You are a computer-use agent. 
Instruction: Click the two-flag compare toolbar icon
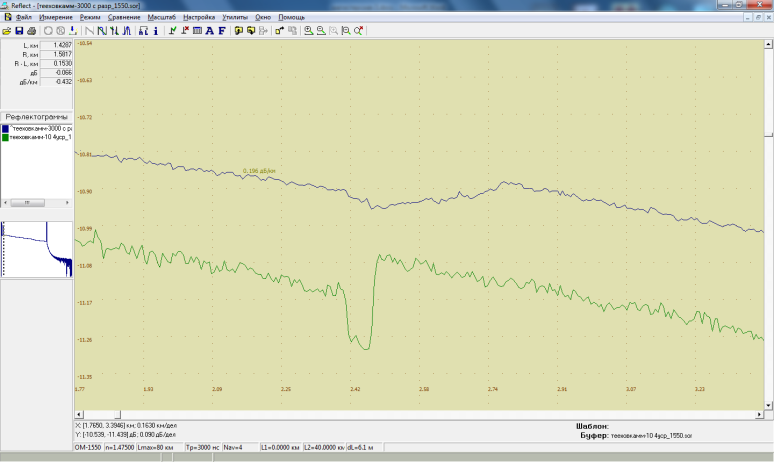tap(143, 31)
